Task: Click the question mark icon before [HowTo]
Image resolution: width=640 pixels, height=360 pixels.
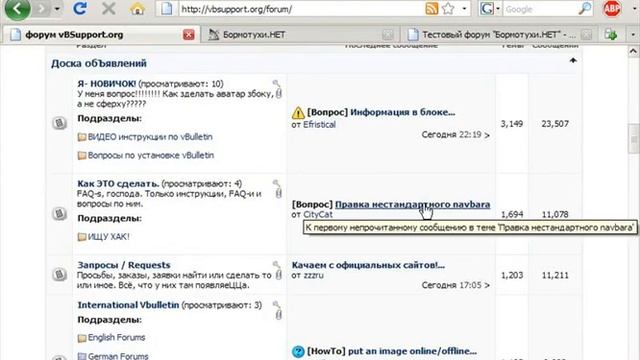Action: pos(298,351)
